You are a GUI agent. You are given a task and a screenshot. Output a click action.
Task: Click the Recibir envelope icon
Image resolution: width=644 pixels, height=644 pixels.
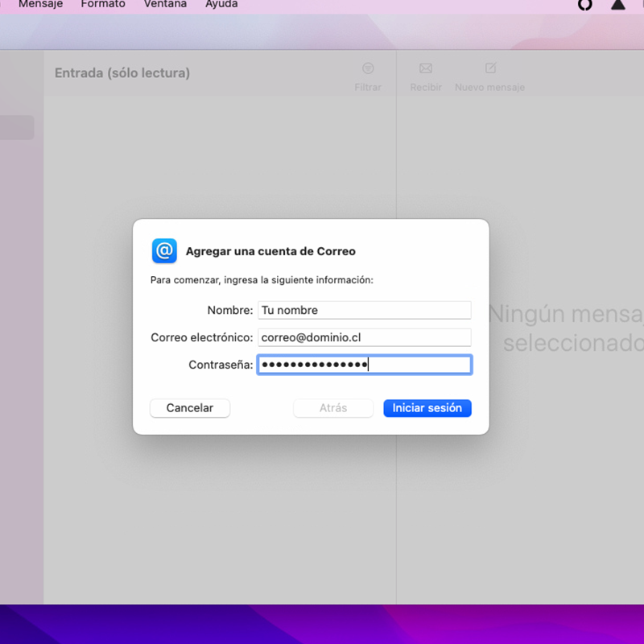(x=426, y=69)
